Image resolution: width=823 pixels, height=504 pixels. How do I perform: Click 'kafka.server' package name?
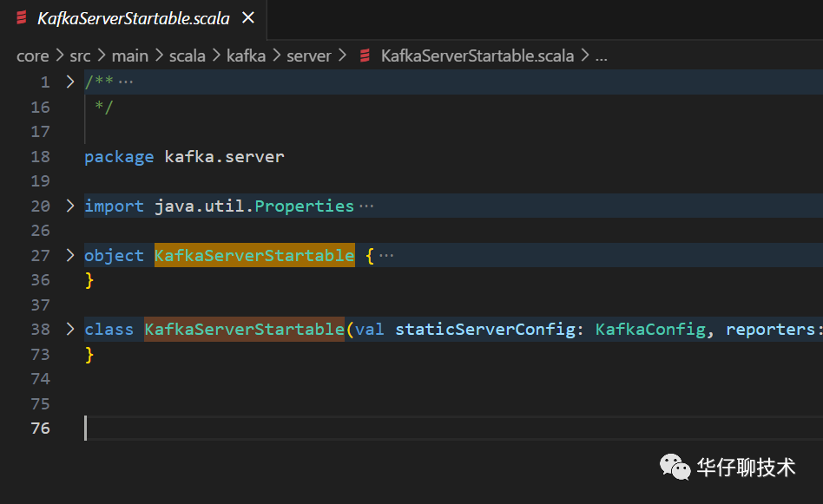pos(224,156)
